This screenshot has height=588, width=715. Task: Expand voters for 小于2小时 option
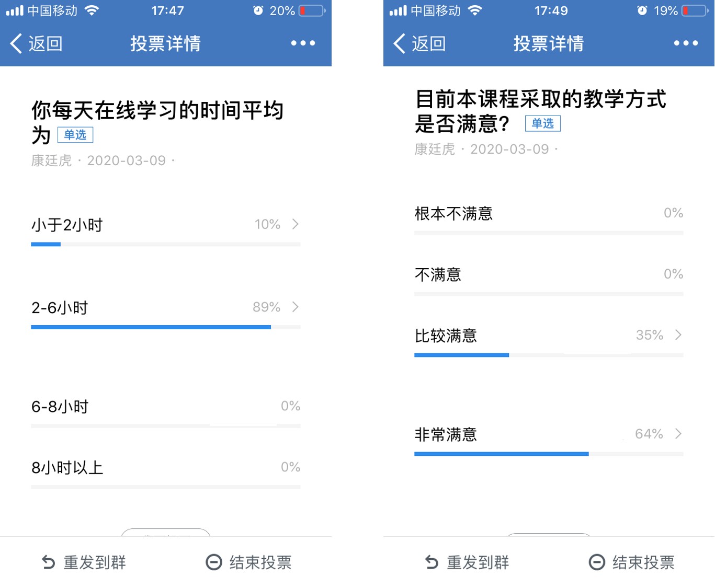coord(296,224)
